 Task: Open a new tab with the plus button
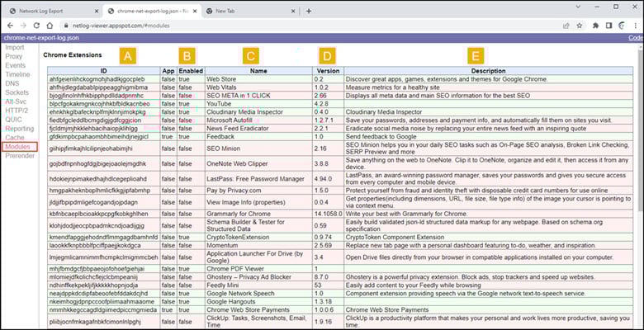pos(309,11)
